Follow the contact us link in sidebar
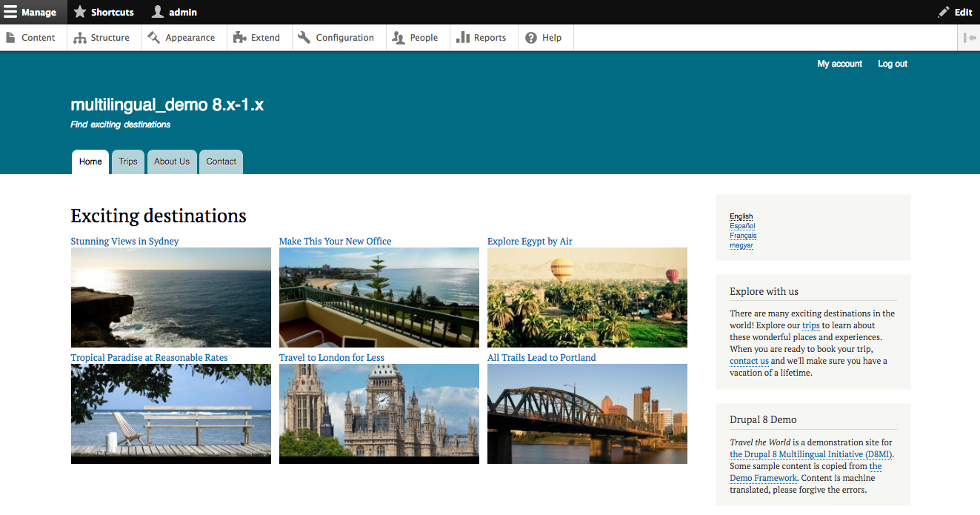Screen dimensions: 980x515 [x=749, y=361]
